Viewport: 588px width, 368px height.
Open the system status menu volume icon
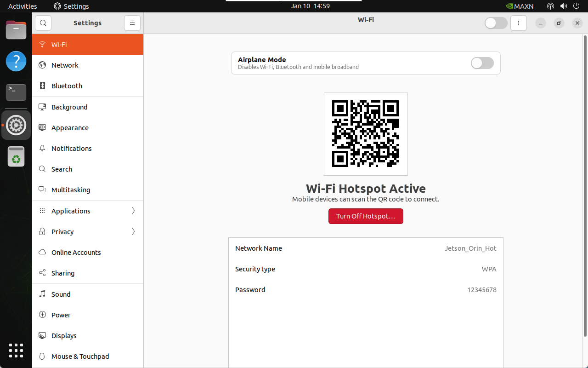pos(564,6)
